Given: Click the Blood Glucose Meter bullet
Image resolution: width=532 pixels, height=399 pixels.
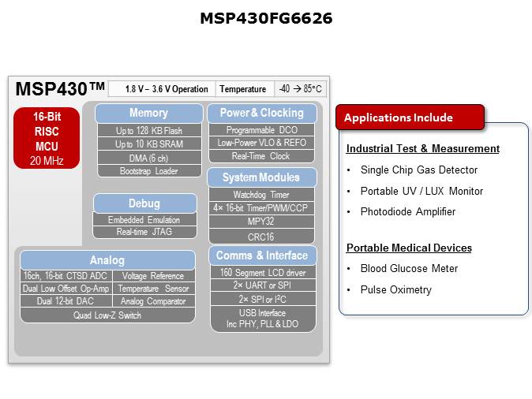Looking at the screenshot, I should [x=409, y=268].
